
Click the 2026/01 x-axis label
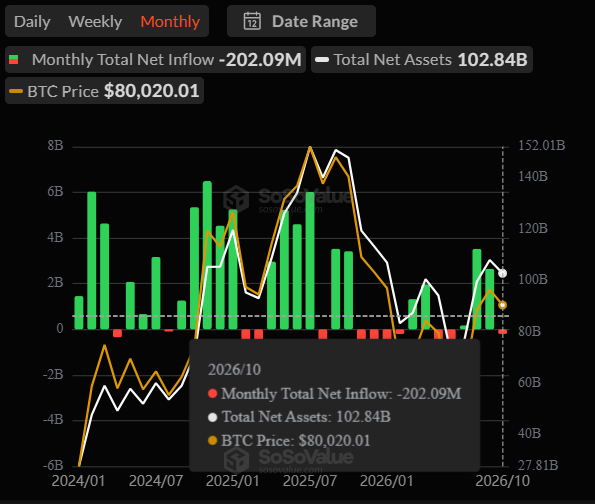pos(387,481)
